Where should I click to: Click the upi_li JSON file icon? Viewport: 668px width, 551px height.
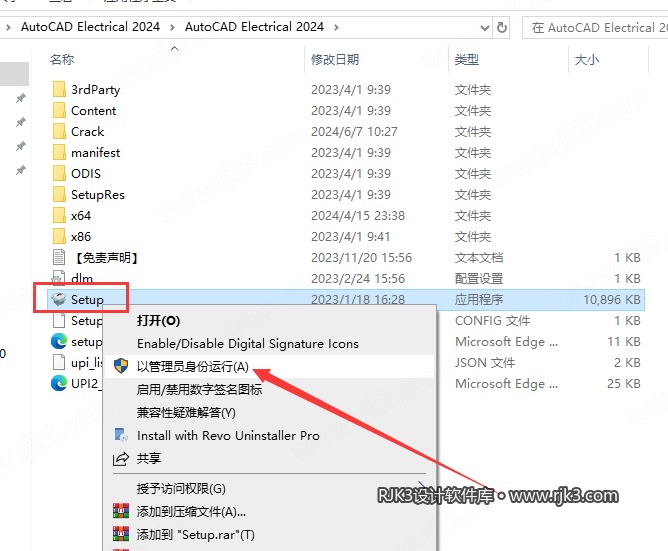coord(59,362)
